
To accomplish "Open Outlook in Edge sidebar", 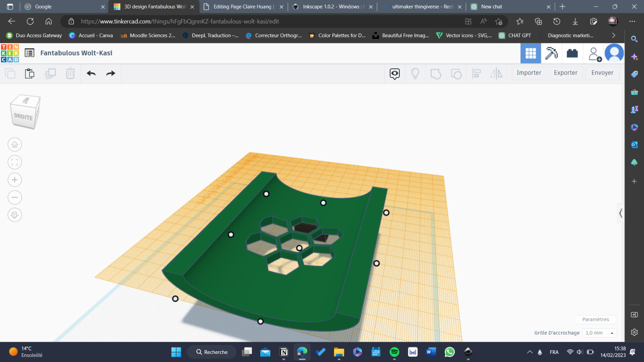I will pyautogui.click(x=634, y=144).
